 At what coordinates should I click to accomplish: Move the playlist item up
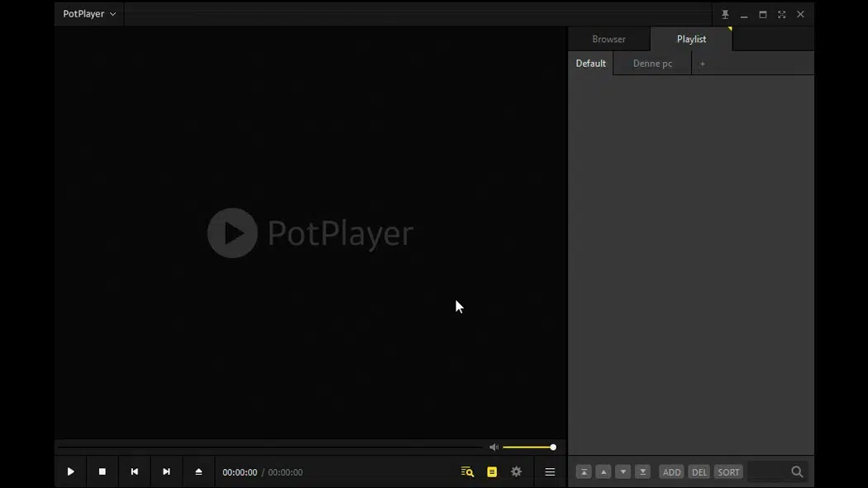click(603, 472)
